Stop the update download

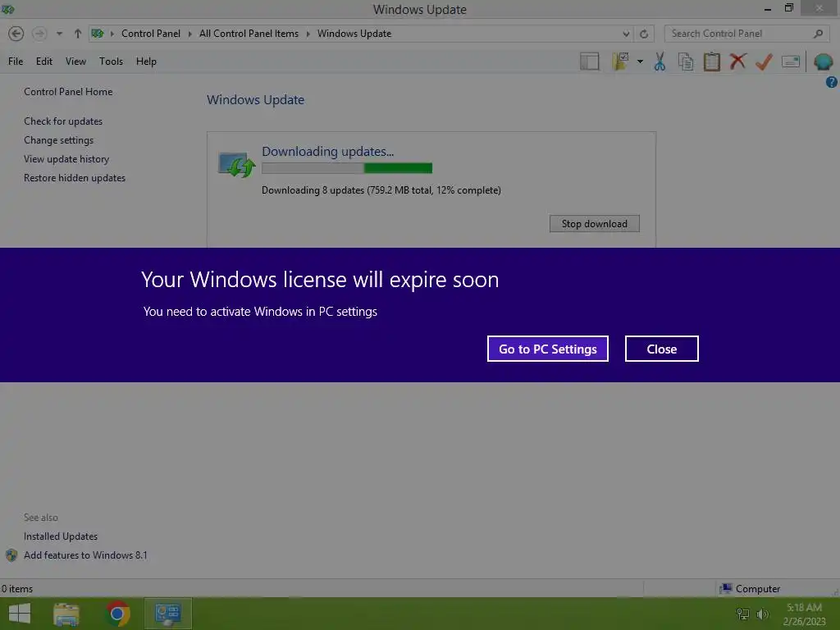click(594, 223)
